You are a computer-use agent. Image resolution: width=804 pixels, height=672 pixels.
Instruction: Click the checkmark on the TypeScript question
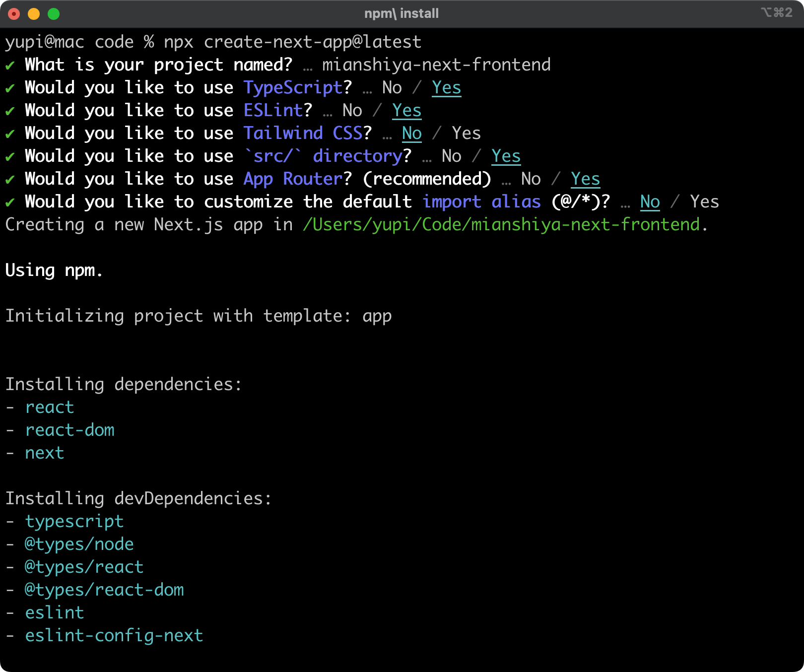click(x=10, y=88)
